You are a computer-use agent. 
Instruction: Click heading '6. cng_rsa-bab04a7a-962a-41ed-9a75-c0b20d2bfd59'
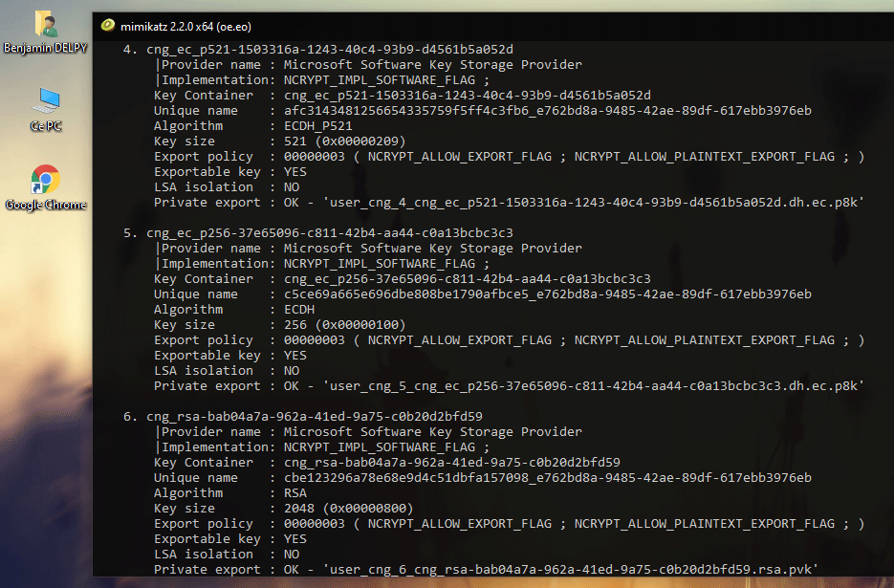tap(303, 417)
